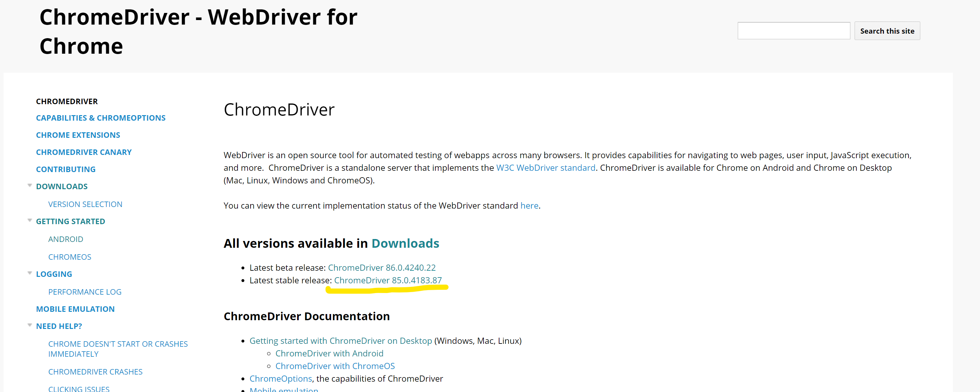
Task: Click the site search input field
Action: (x=793, y=31)
